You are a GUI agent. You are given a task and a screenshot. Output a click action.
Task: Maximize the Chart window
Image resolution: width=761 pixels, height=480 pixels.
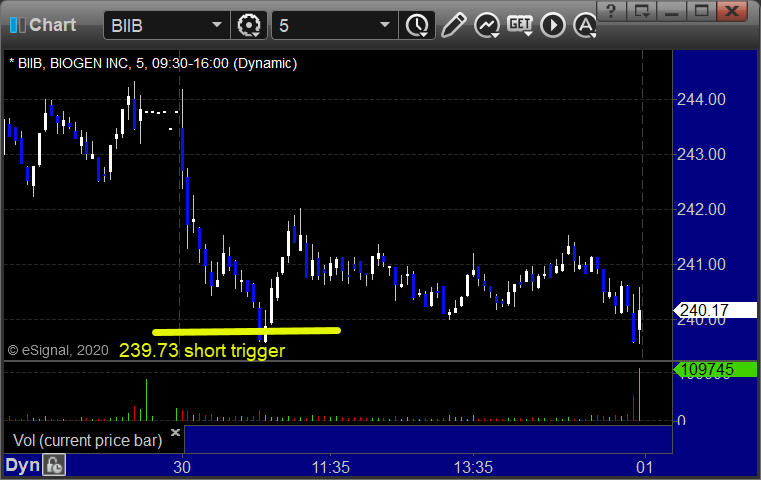coord(701,11)
